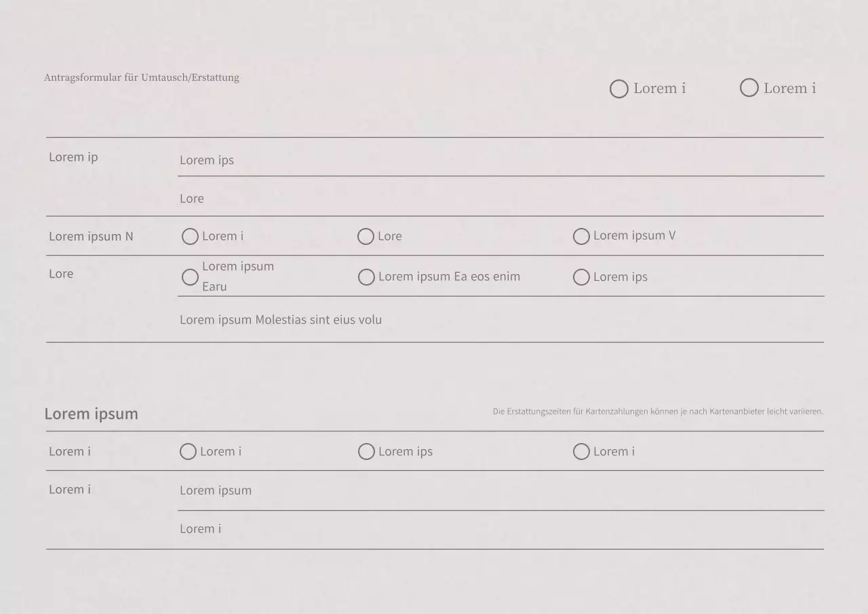Select the right "Lorem i" radio in the header

coord(749,88)
